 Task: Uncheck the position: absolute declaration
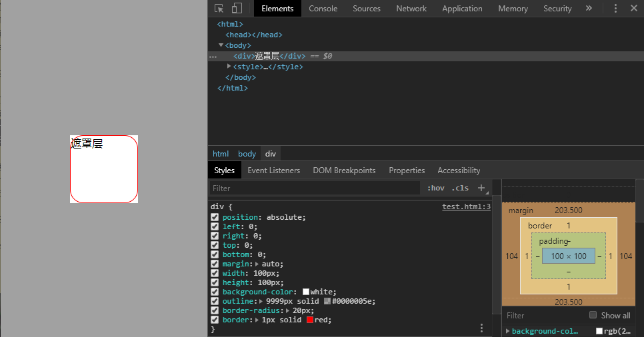pyautogui.click(x=215, y=217)
